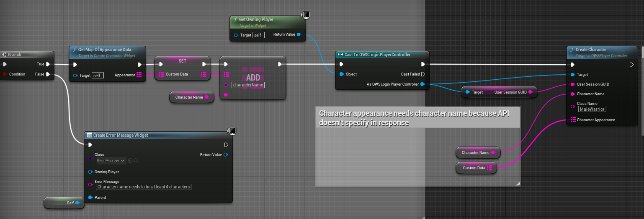Click the Class Name pin on Create Character
Screen dimensions: 644x219
tap(572, 107)
